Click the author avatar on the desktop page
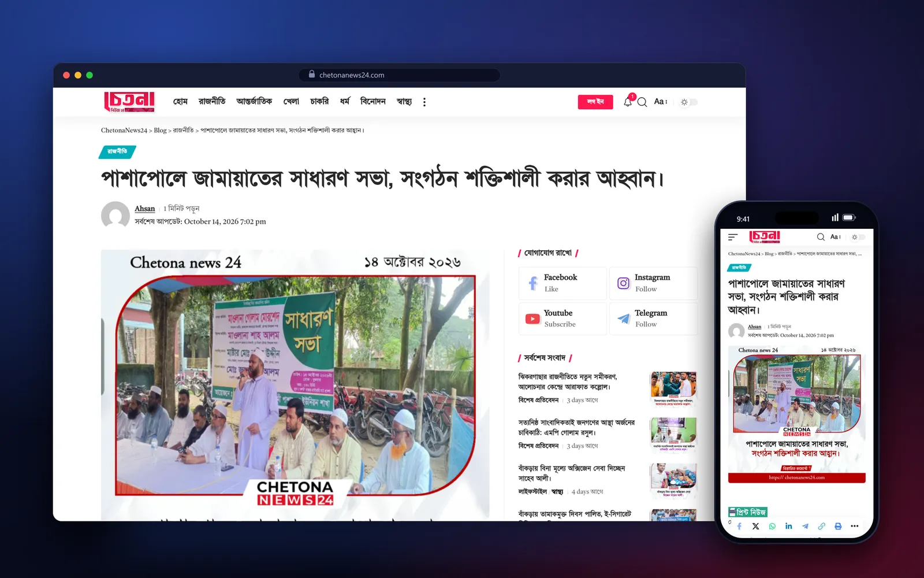924x578 pixels. click(115, 216)
